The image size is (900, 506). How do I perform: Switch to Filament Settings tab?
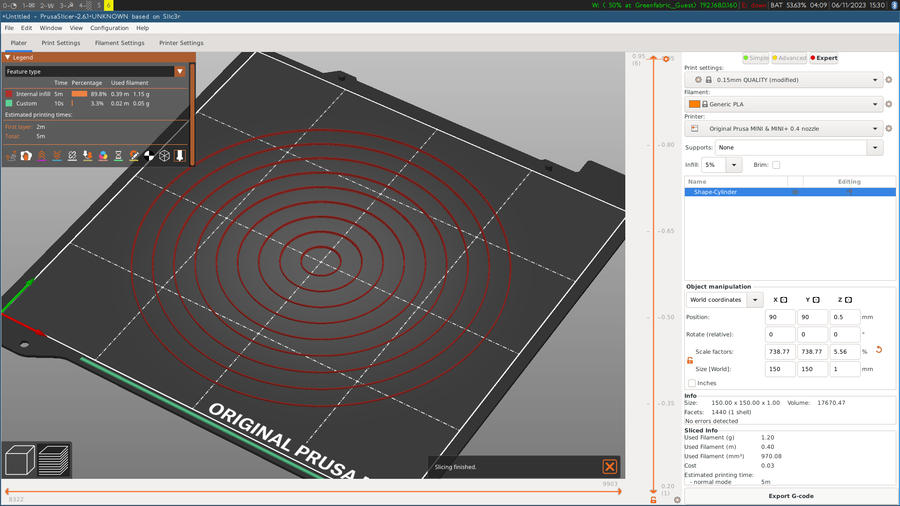pos(119,43)
